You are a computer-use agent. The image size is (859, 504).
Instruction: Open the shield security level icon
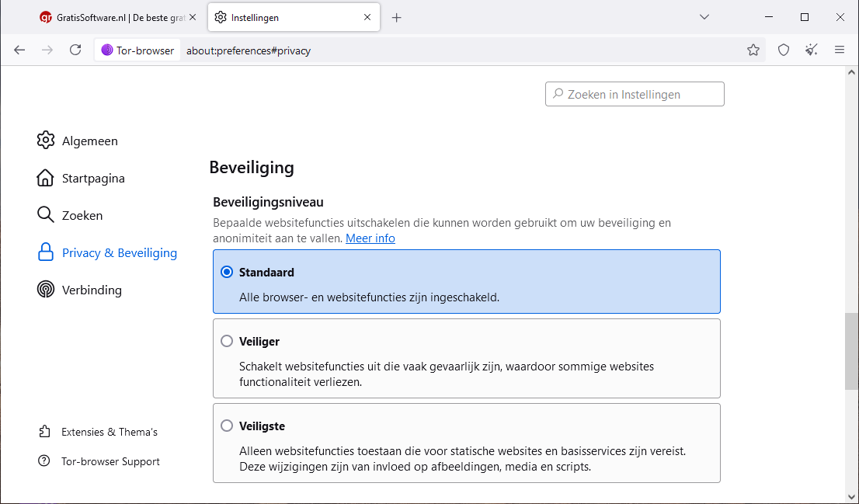coord(784,50)
